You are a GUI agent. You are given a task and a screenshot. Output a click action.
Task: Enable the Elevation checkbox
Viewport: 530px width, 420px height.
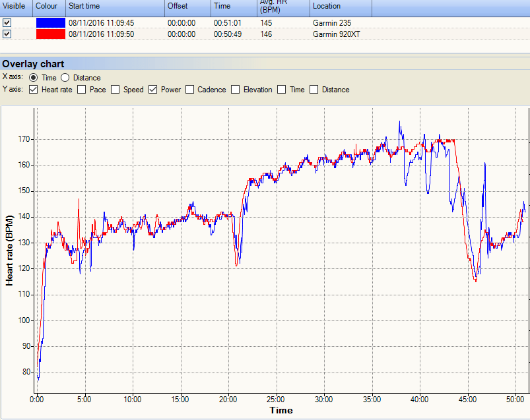pos(235,90)
